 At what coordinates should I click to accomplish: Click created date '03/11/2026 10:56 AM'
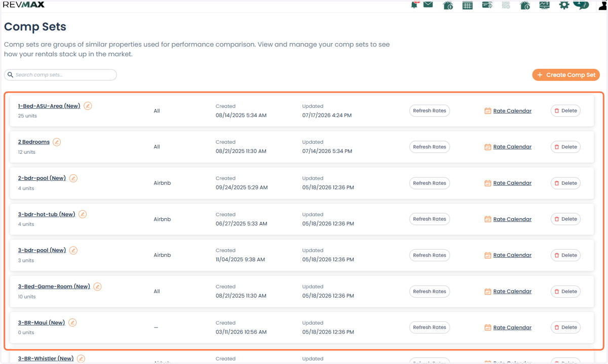click(241, 332)
